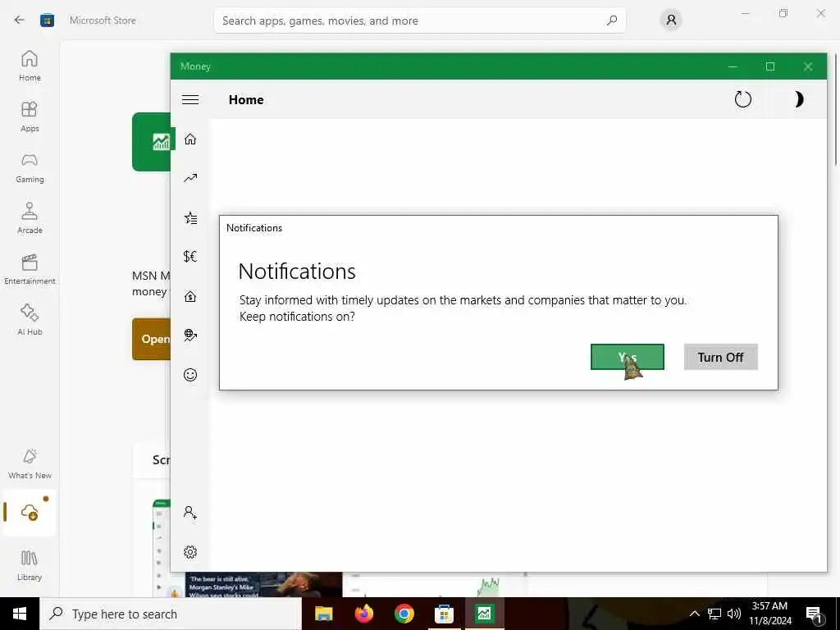Open Money app settings gear
The width and height of the screenshot is (840, 630).
coord(190,552)
